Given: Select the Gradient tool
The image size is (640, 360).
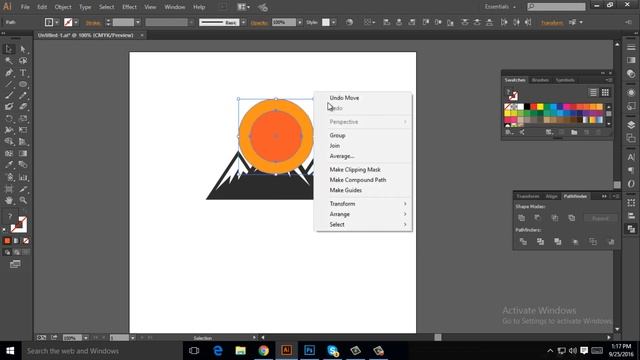Looking at the screenshot, I should (23, 153).
